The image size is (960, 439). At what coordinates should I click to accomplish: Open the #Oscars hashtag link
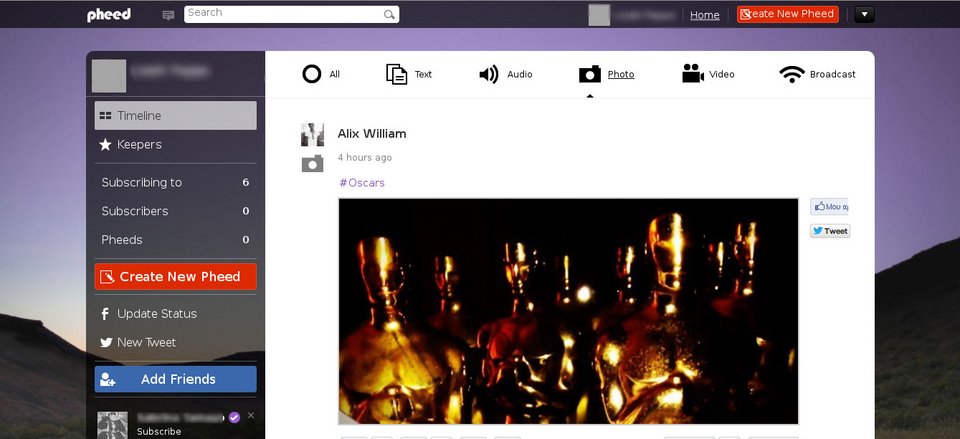coord(361,183)
